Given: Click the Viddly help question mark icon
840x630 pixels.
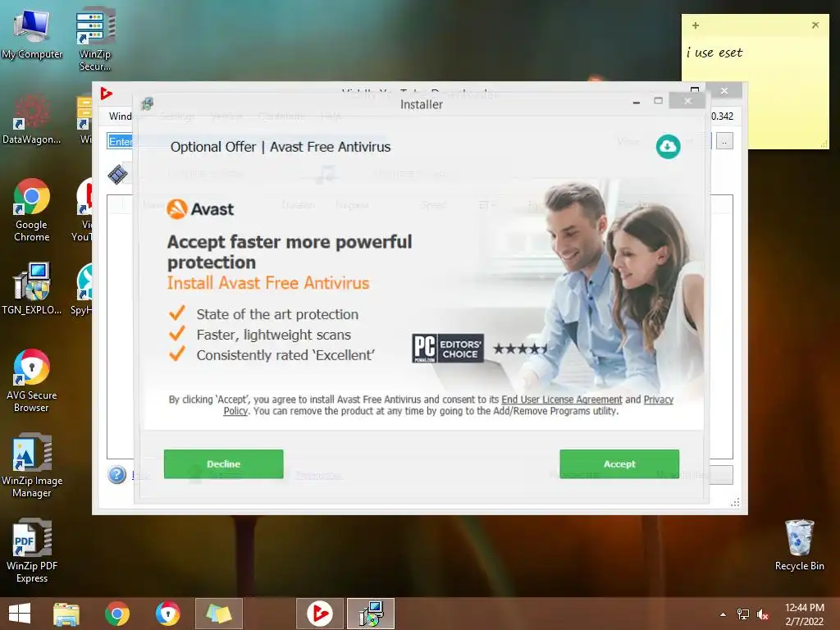Looking at the screenshot, I should click(x=116, y=475).
